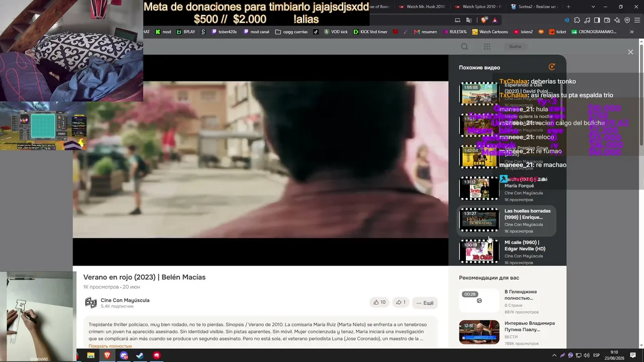Open the Las huellas borradas video thumbnail
Screen dimensions: 644x362
coord(479,220)
